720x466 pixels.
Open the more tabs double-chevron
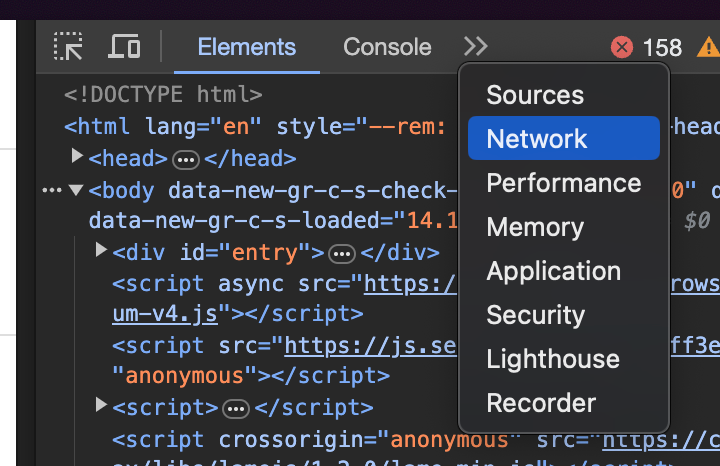(x=475, y=46)
